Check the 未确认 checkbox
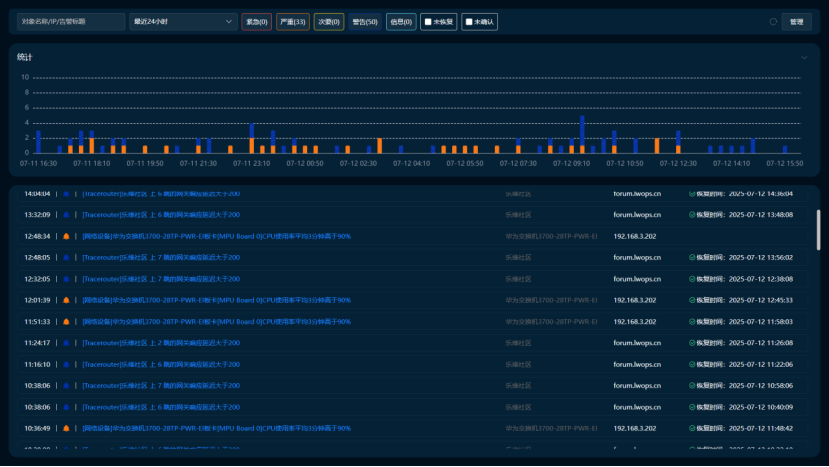The height and width of the screenshot is (467, 829). pos(469,22)
